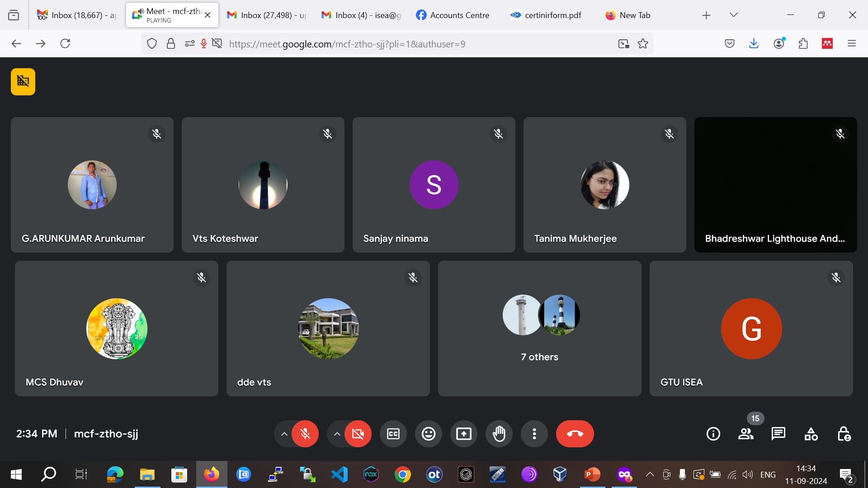Screen dimensions: 868x488
Task: Toggle the turned-off camera button
Action: pyautogui.click(x=358, y=434)
